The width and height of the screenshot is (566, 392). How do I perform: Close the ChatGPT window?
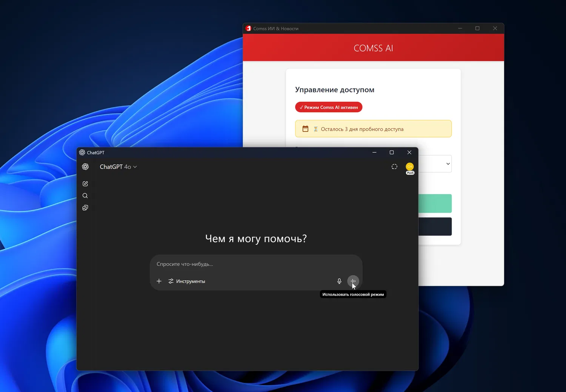pos(409,152)
